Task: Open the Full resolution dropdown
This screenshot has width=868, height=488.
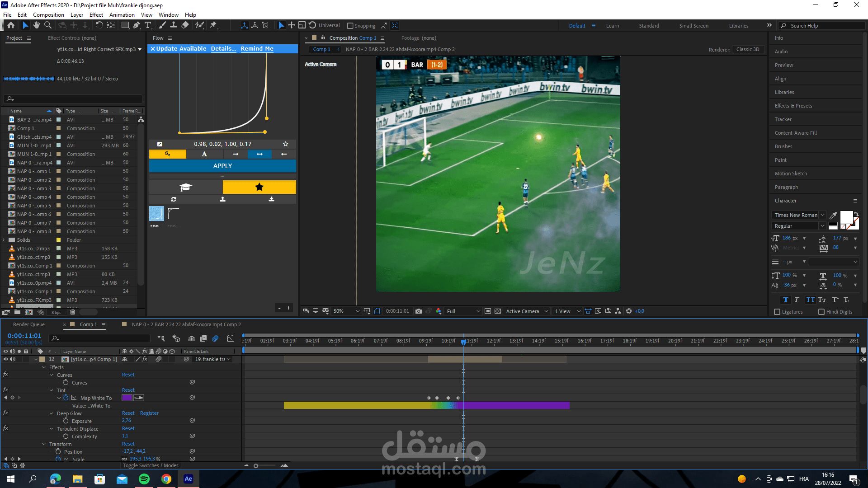Action: [x=463, y=311]
